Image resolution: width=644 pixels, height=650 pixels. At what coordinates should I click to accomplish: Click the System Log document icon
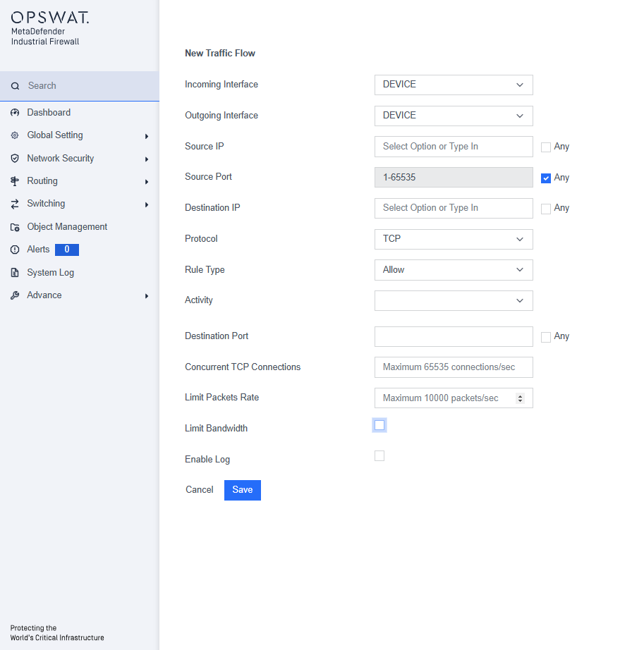(15, 273)
